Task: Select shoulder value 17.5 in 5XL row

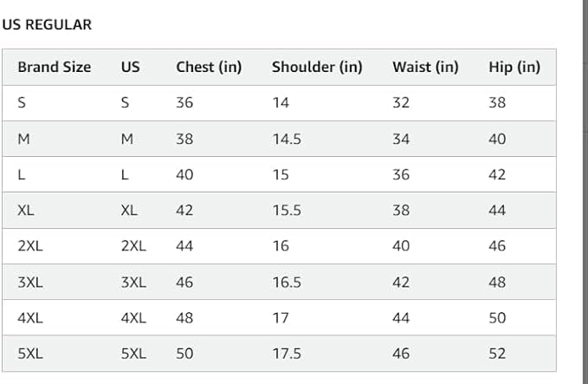Action: (x=287, y=354)
